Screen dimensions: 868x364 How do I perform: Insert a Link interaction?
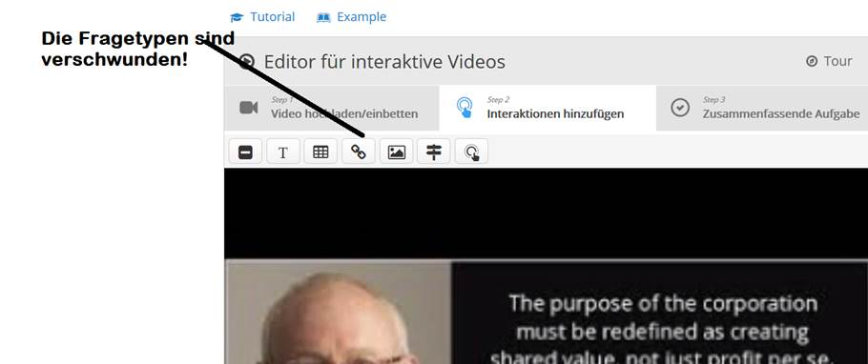(x=359, y=152)
